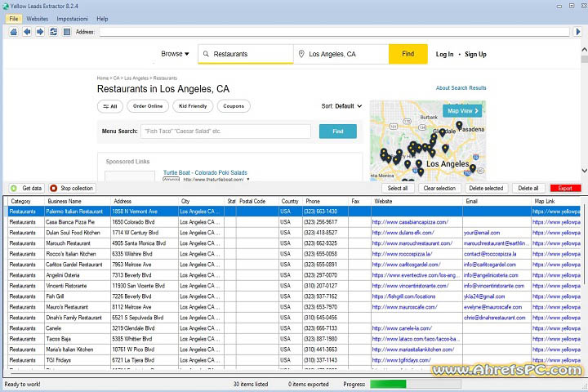The width and height of the screenshot is (588, 392).
Task: Click the Category column header
Action: point(26,202)
